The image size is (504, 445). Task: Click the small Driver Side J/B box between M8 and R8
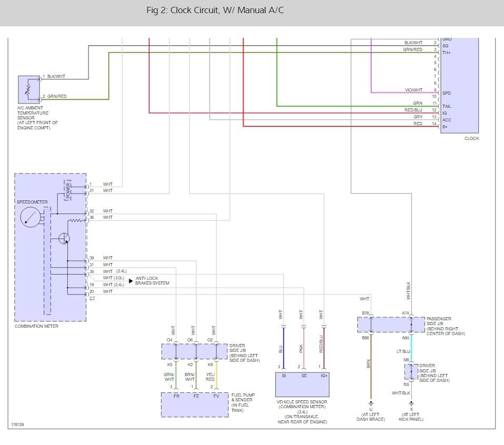click(x=411, y=371)
